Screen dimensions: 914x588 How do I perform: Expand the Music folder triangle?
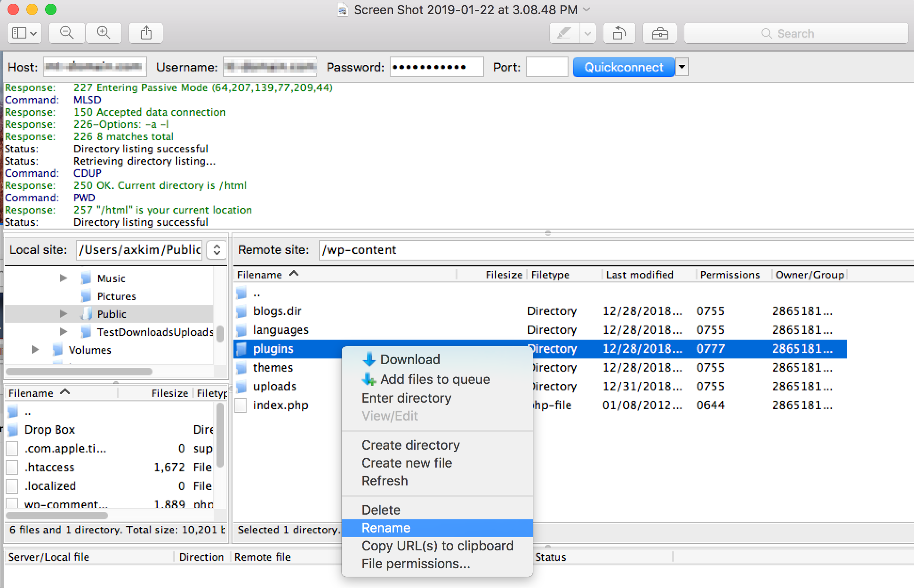point(63,278)
